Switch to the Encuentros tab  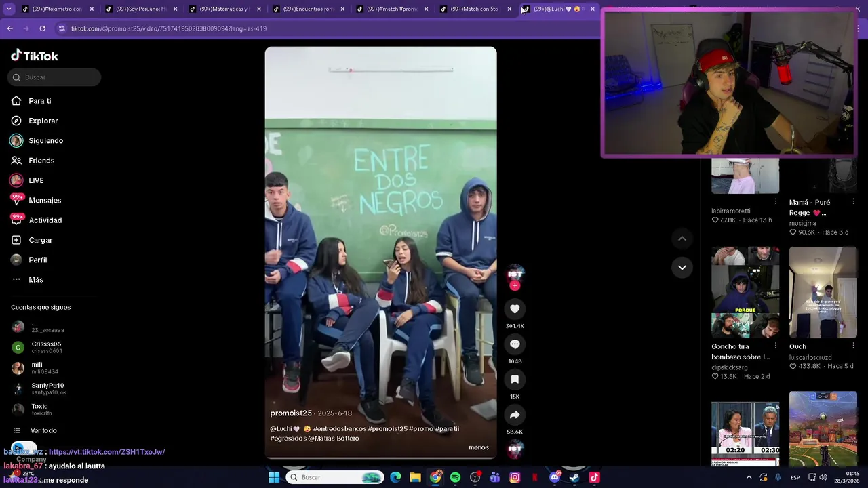tap(308, 9)
